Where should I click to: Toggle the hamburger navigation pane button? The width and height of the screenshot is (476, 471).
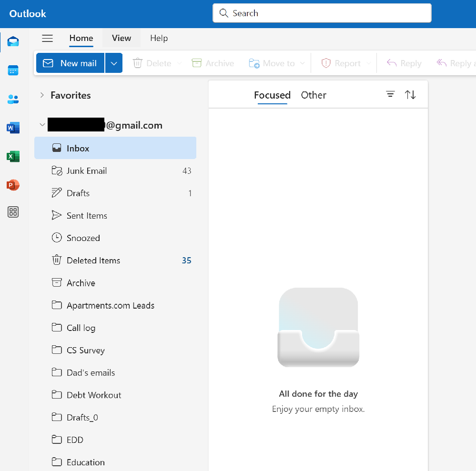(47, 38)
